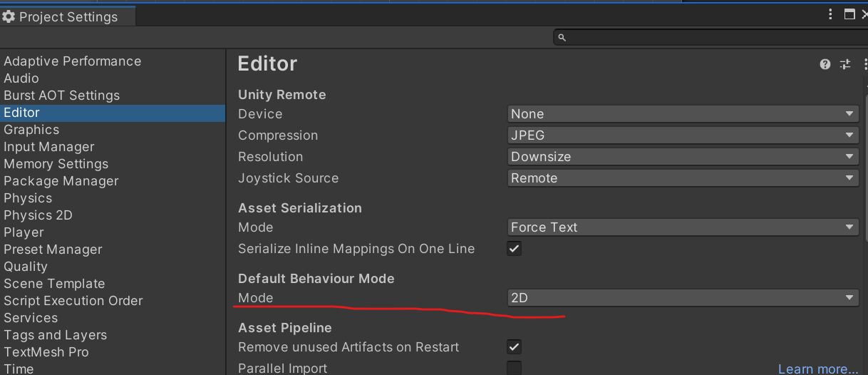868x375 pixels.
Task: Click the Unity Remote section header
Action: tap(282, 95)
